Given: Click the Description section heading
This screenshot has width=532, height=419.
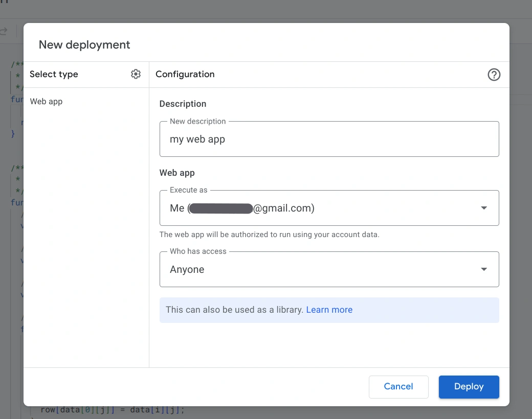Looking at the screenshot, I should pyautogui.click(x=183, y=104).
